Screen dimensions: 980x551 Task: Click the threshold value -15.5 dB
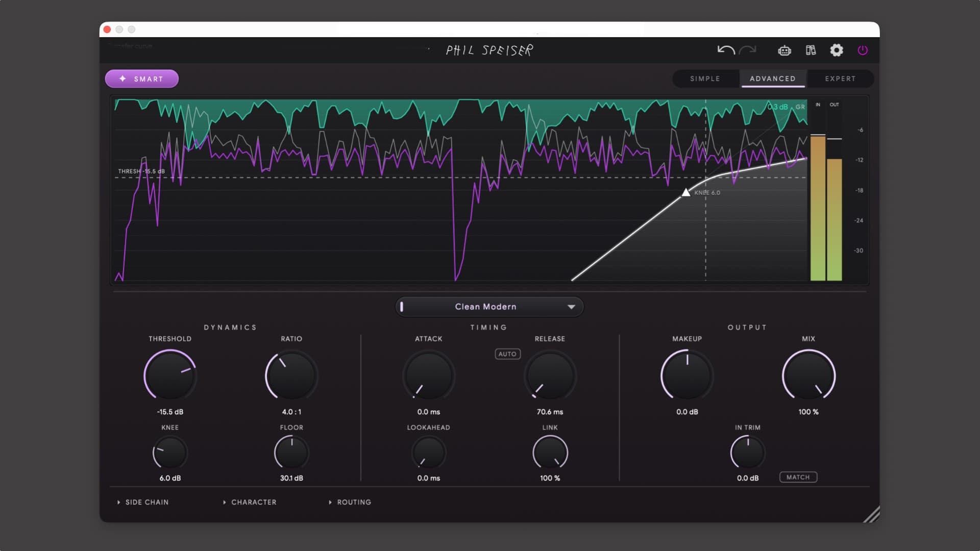(170, 412)
